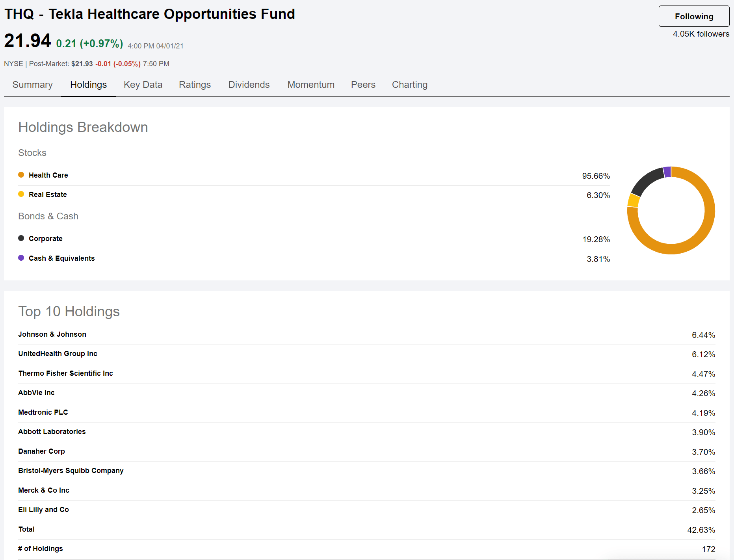Click AbbVie Inc holding

36,393
